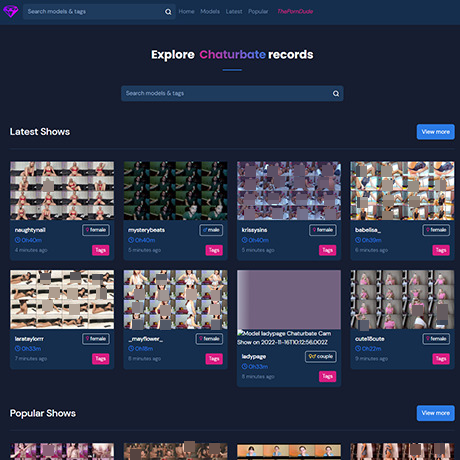Open the pink ThePornDude header link

295,12
